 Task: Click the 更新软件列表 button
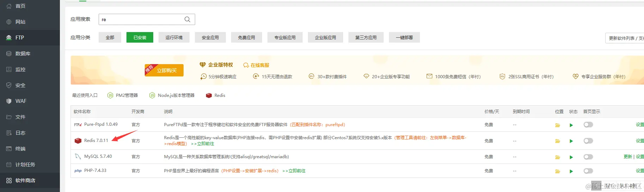point(625,38)
